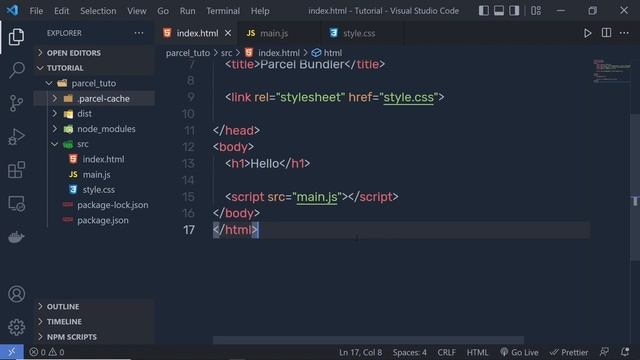This screenshot has height=360, width=640.
Task: Open errors and warnings count in status bar
Action: click(x=47, y=352)
